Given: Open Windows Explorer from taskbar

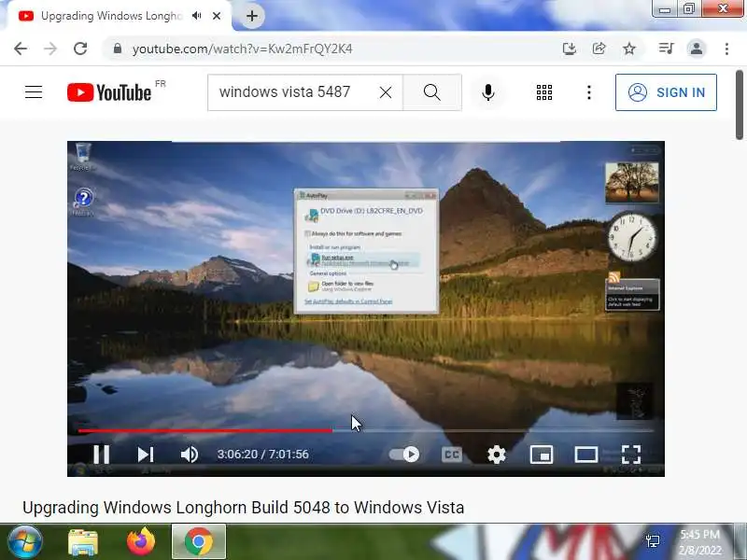Looking at the screenshot, I should tap(83, 542).
